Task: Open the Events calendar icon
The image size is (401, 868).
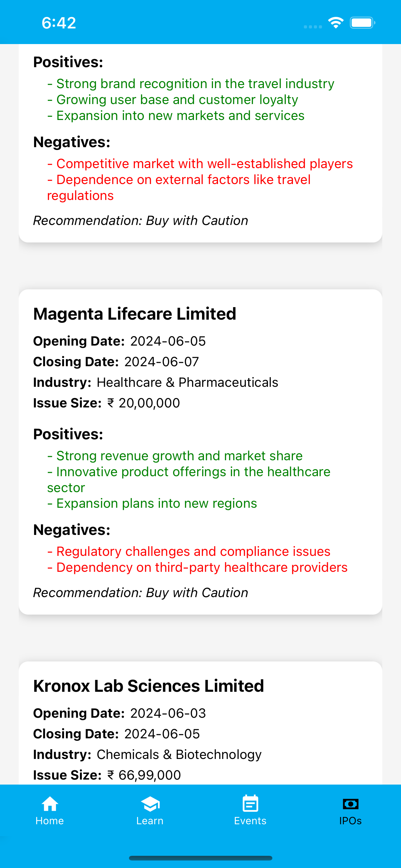Action: tap(250, 803)
